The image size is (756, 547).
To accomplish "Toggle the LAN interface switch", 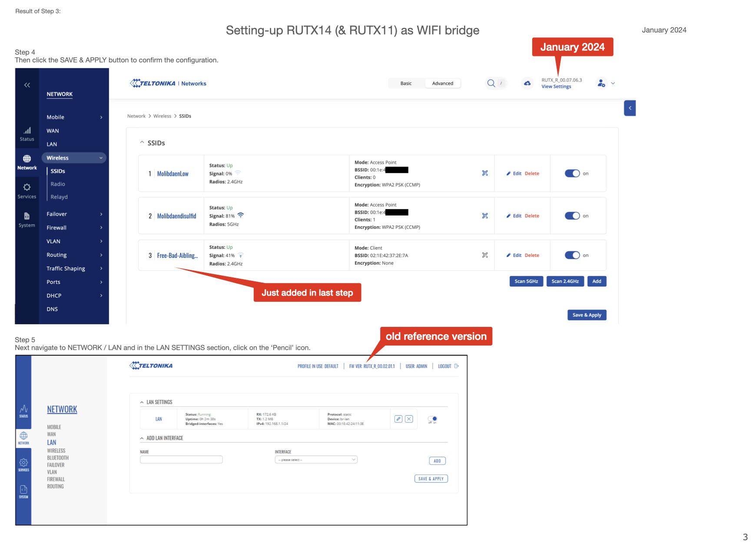I will pos(432,419).
